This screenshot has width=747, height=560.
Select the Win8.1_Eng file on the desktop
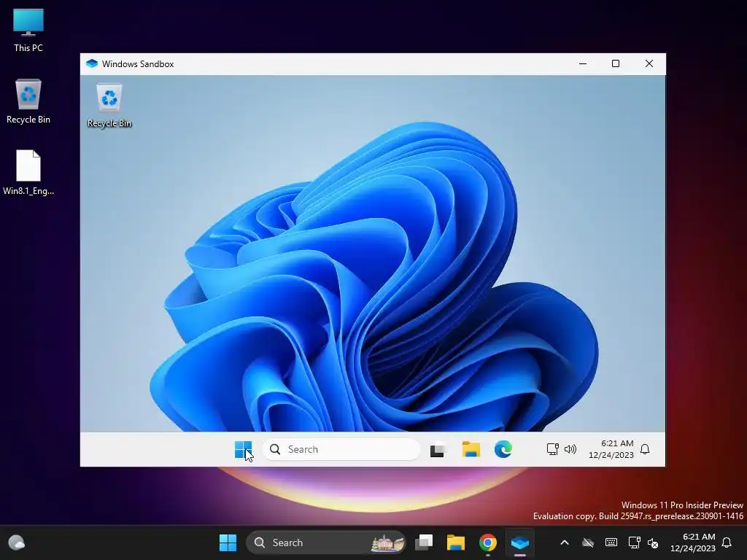pos(28,173)
